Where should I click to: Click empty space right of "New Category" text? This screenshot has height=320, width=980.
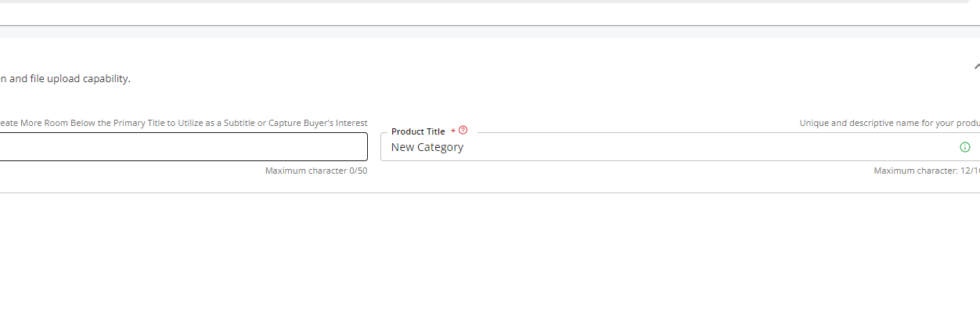(704, 147)
